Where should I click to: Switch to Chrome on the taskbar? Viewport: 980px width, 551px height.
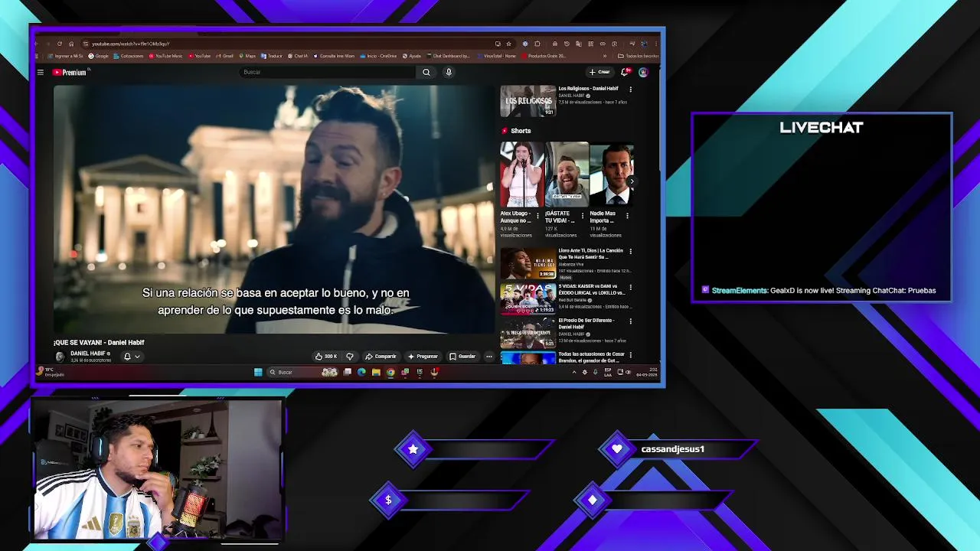tap(390, 373)
